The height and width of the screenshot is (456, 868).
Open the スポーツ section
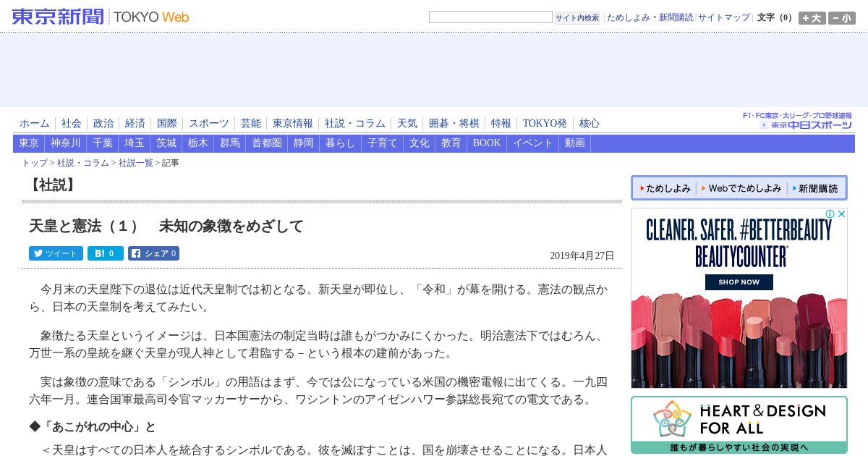pyautogui.click(x=209, y=124)
